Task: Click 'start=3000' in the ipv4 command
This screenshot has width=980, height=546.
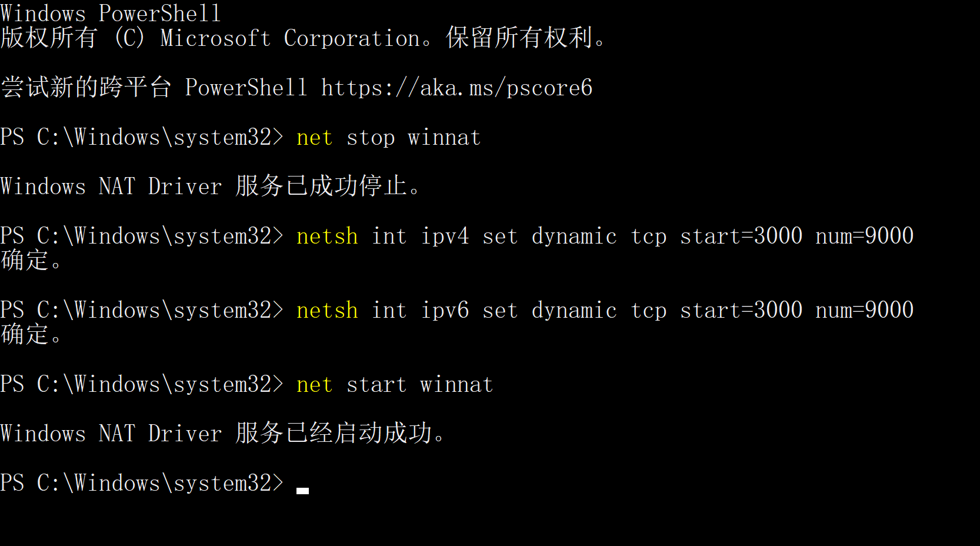Action: coord(741,237)
